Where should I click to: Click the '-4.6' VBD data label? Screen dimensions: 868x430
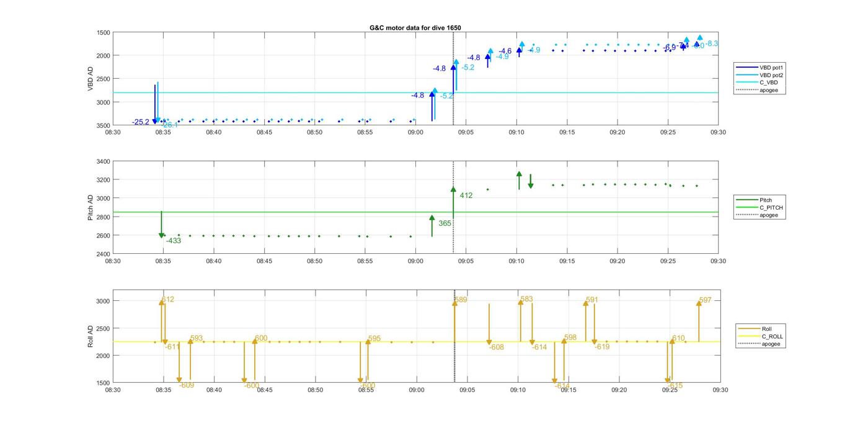[505, 52]
